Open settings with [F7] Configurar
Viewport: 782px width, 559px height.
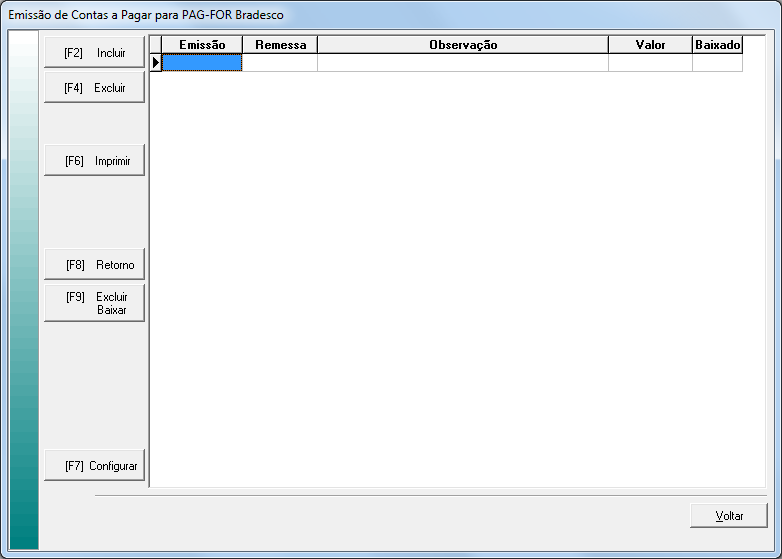click(x=94, y=466)
